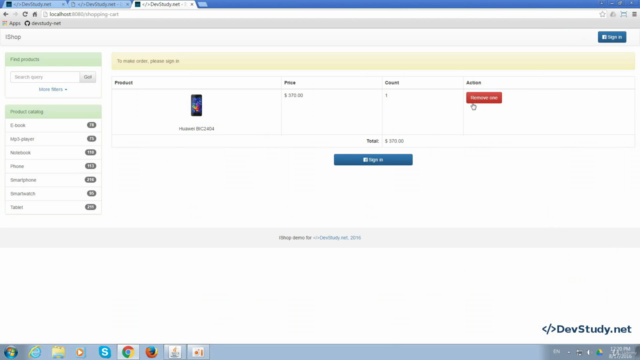
Task: Open DevStudy.net footer link
Action: pyautogui.click(x=337, y=238)
